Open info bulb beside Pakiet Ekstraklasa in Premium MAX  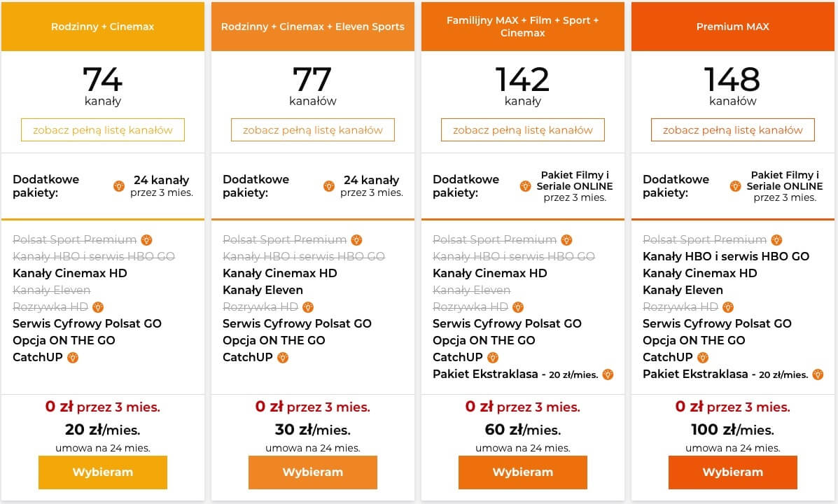point(818,374)
